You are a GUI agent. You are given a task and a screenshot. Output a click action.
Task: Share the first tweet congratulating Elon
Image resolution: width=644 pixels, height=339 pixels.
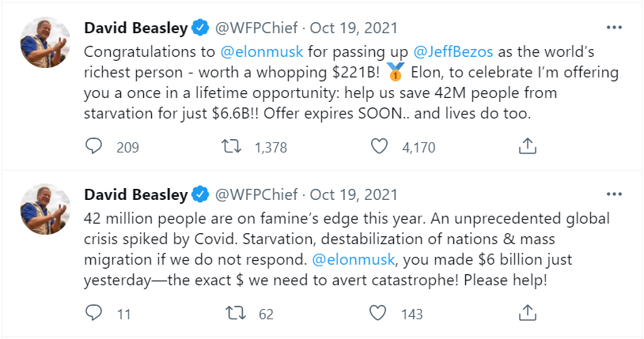[x=528, y=146]
